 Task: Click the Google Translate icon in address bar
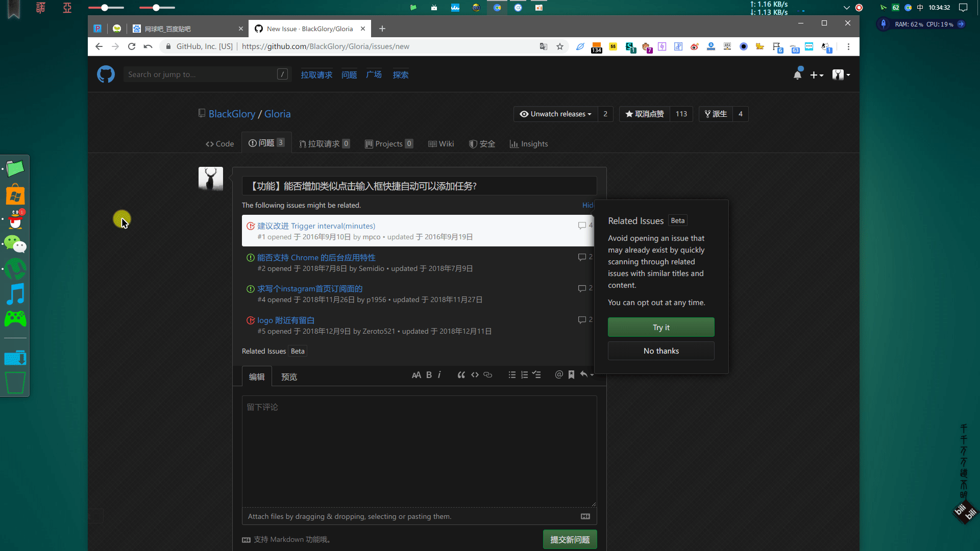click(x=544, y=46)
